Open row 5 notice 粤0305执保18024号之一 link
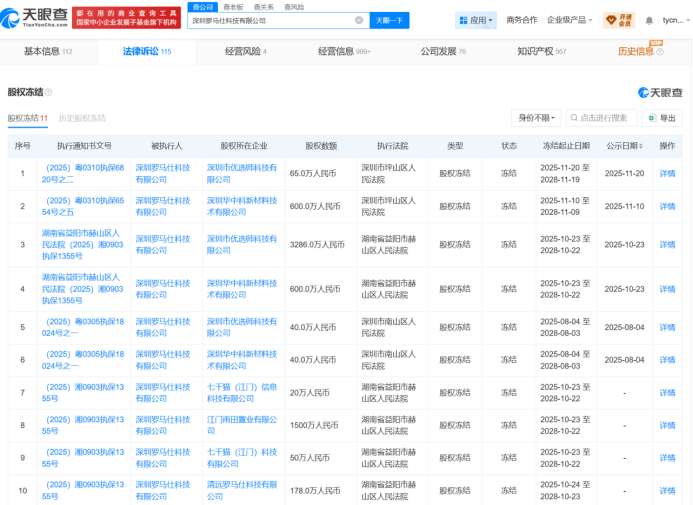 click(x=83, y=327)
